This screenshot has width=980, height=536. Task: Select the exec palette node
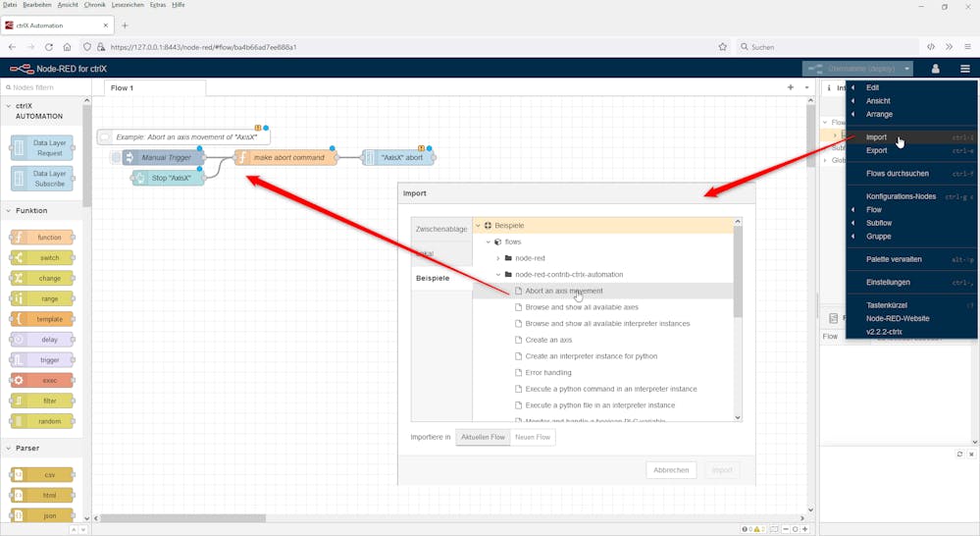pos(42,380)
